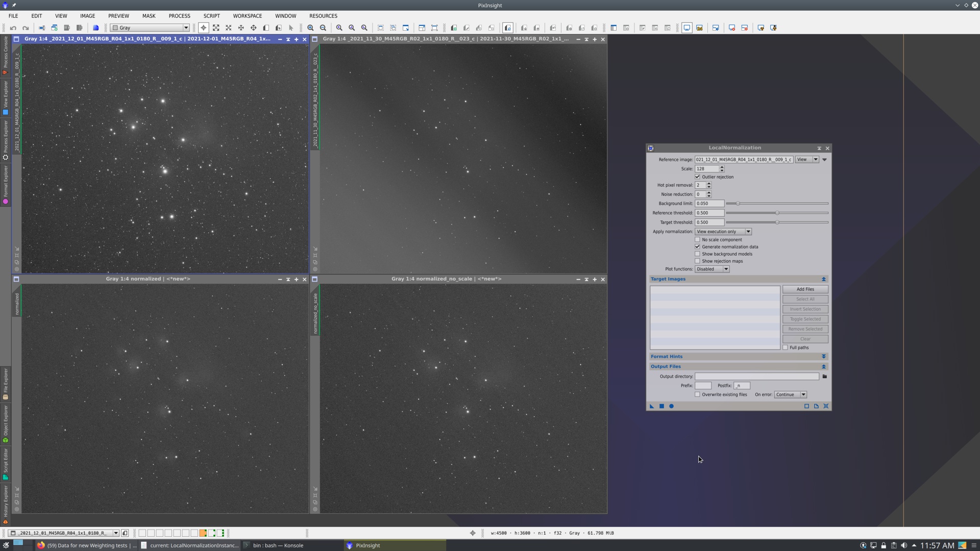Open the RESOURCES menu
980x551 pixels.
pyautogui.click(x=323, y=16)
